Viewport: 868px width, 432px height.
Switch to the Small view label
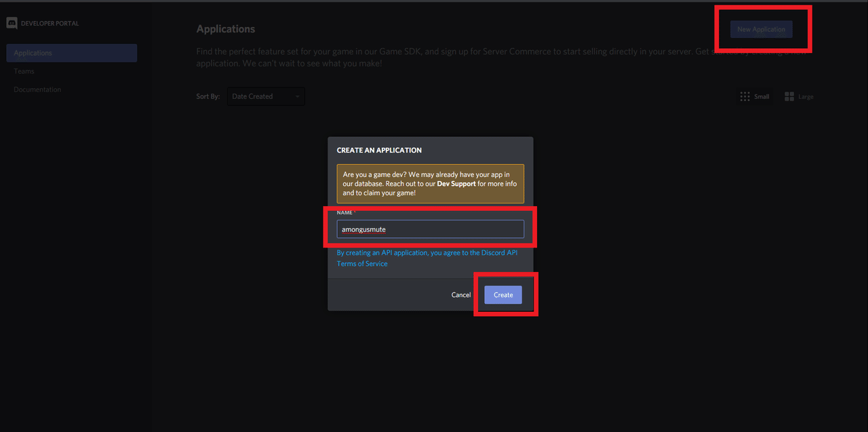coord(762,97)
